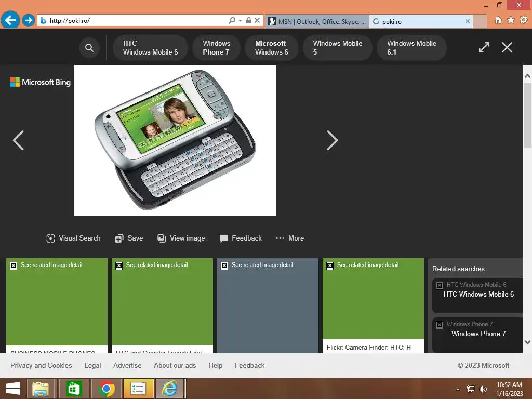Screen dimensions: 532x399
Task: Select the HTC Windows Mobile 6 chip
Action: tap(150, 47)
